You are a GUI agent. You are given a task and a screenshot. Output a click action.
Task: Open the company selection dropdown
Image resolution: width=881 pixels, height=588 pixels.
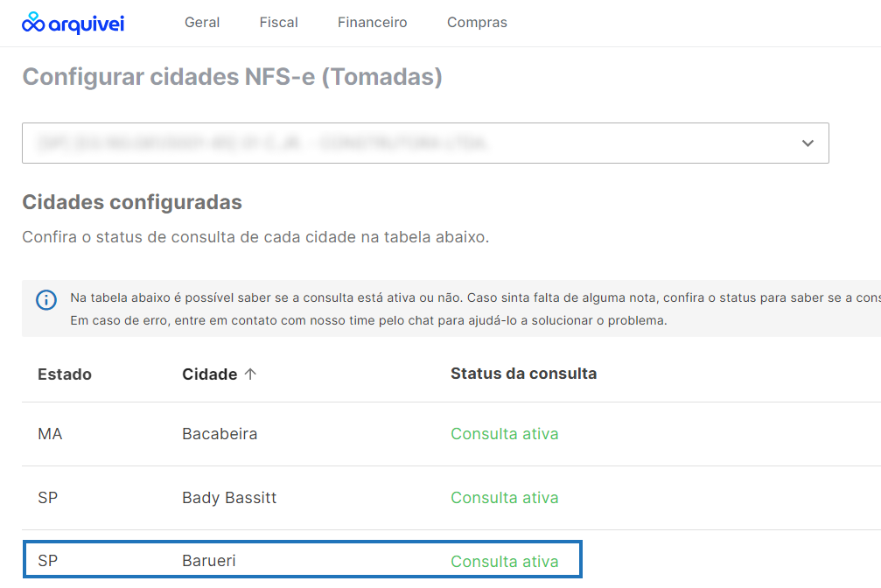[x=426, y=143]
